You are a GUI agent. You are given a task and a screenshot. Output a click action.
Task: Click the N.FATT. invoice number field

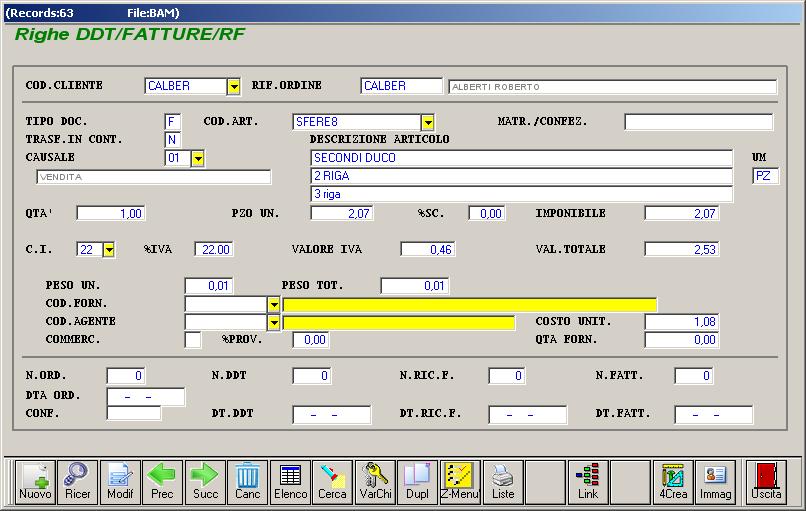point(694,376)
